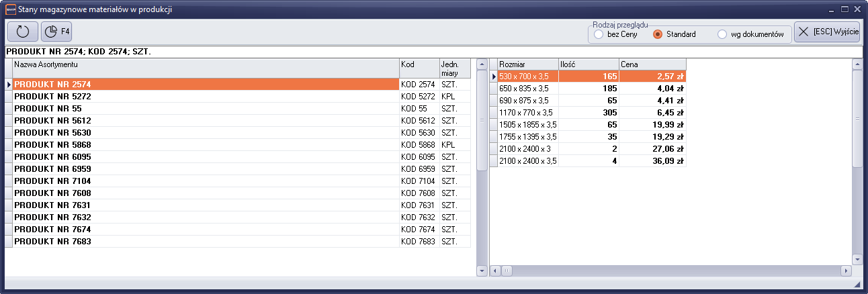Open the F4 pie chart report
Image resolution: width=868 pixels, height=294 pixels.
click(x=57, y=32)
